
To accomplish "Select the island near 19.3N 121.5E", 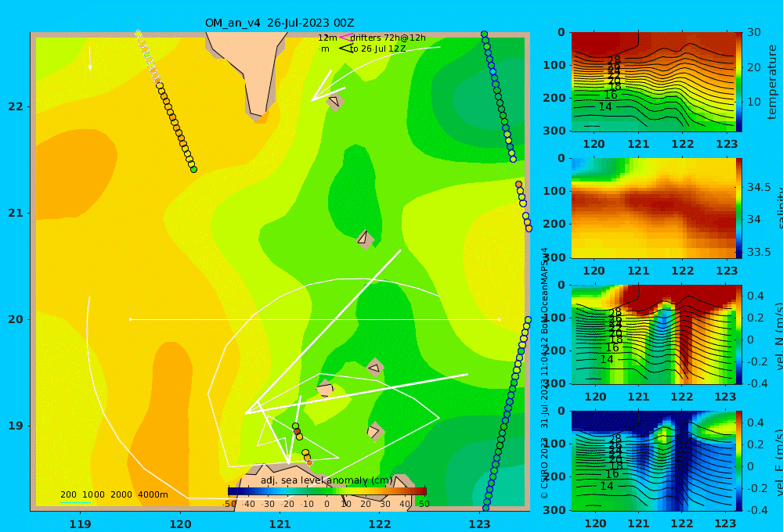I will point(325,389).
